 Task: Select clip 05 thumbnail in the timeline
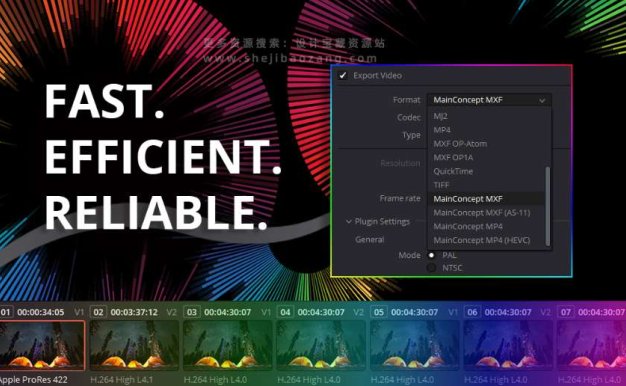(415, 346)
